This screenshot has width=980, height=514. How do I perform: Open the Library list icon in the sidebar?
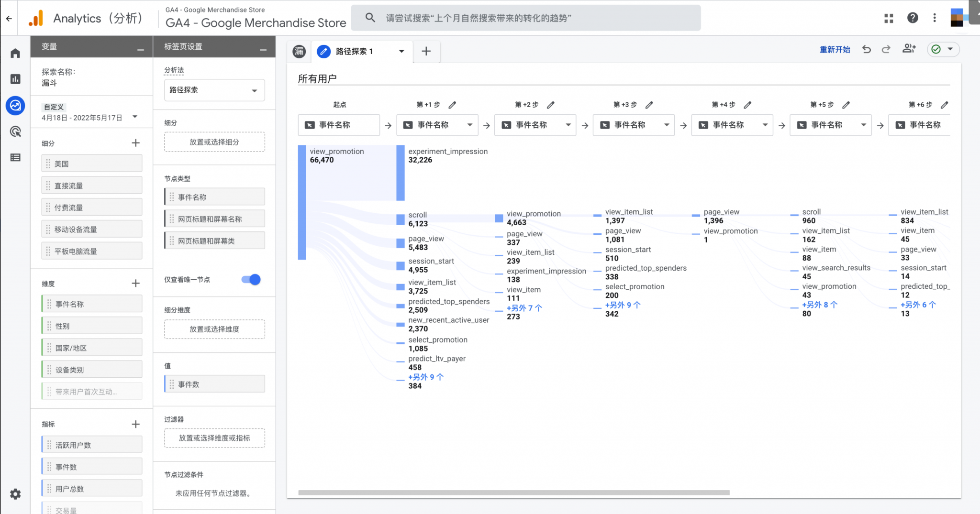pos(15,158)
